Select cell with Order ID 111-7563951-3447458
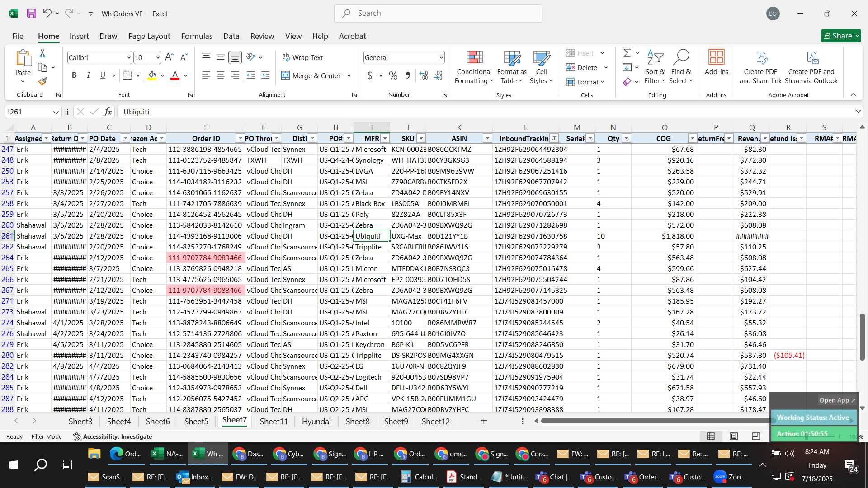 point(206,301)
